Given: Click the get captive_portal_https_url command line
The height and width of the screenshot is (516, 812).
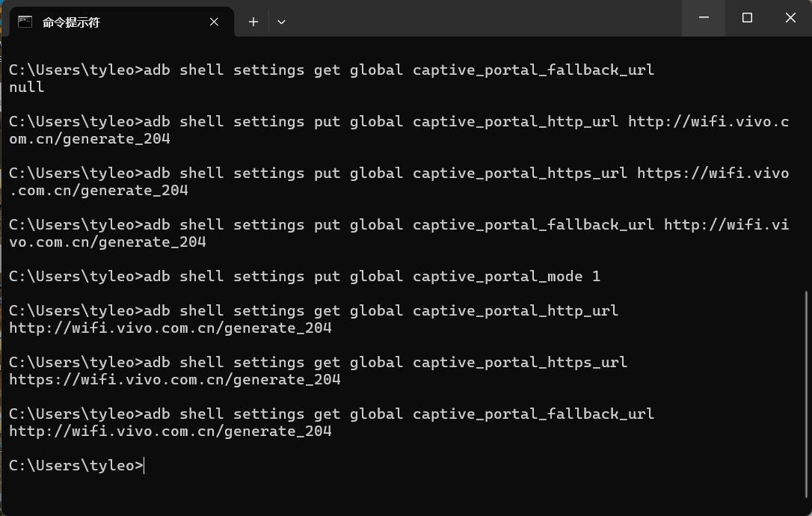Looking at the screenshot, I should click(x=318, y=362).
